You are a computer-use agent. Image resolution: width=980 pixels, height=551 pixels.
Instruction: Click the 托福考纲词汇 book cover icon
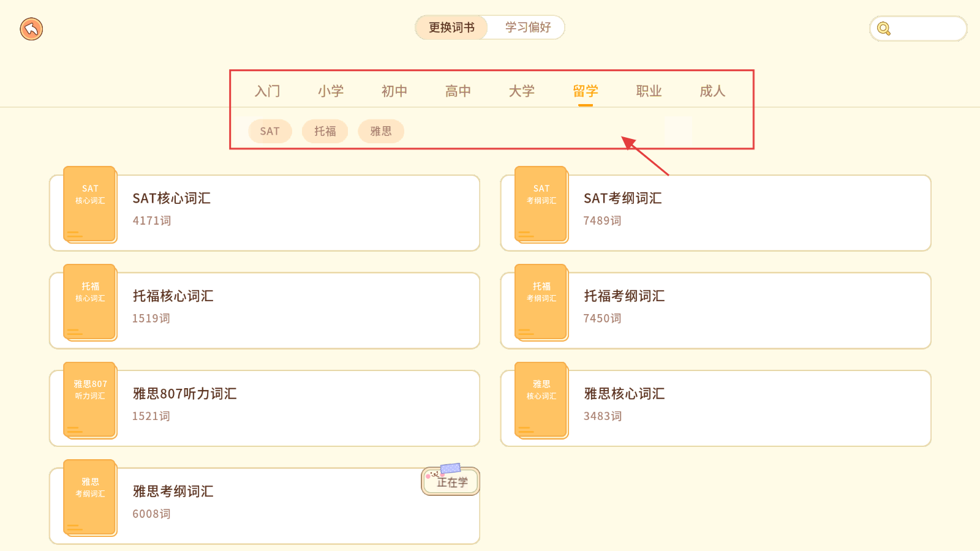click(x=541, y=302)
